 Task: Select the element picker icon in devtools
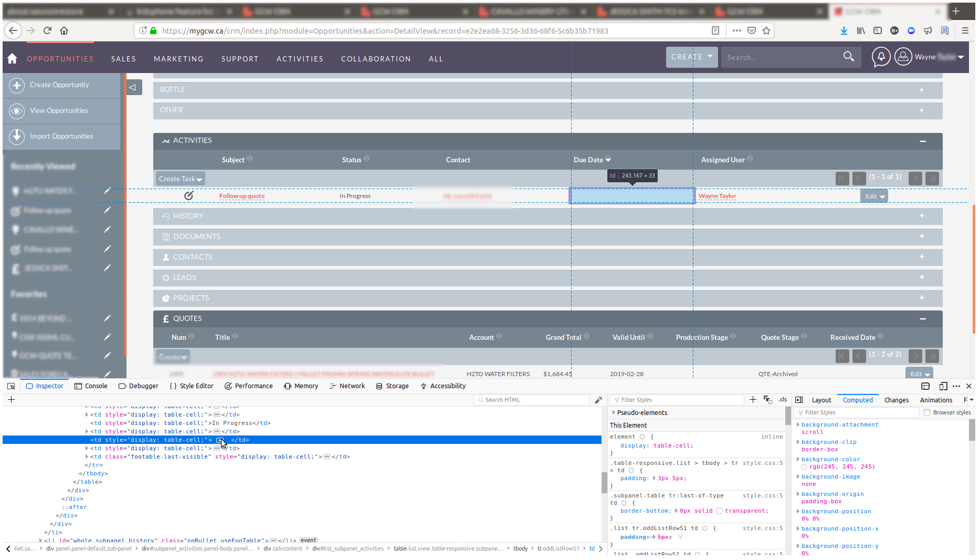pyautogui.click(x=11, y=386)
